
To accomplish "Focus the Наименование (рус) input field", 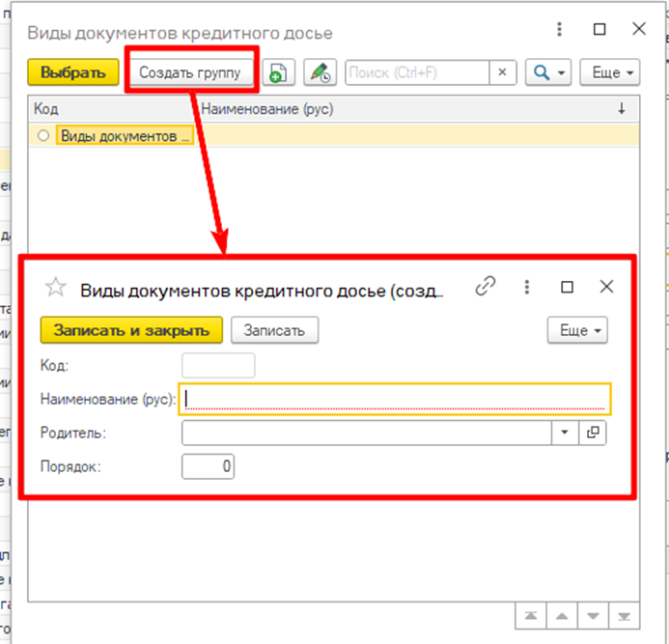I will point(395,399).
